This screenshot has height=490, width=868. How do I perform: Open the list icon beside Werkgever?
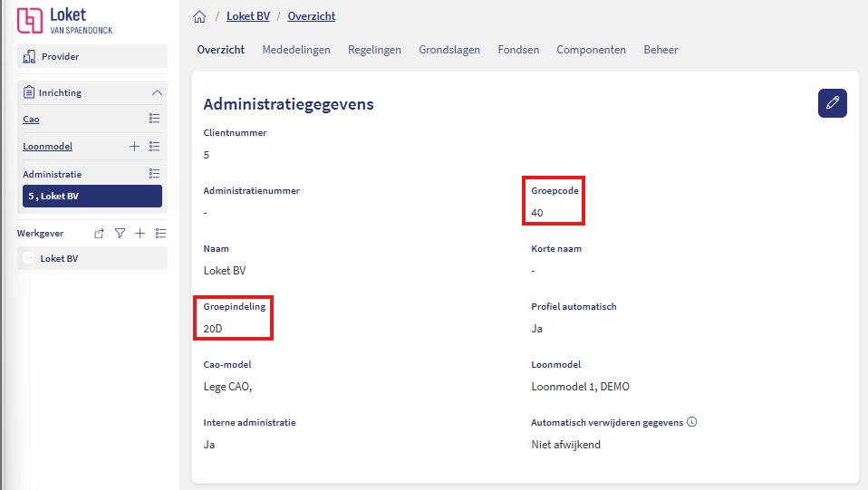point(160,234)
